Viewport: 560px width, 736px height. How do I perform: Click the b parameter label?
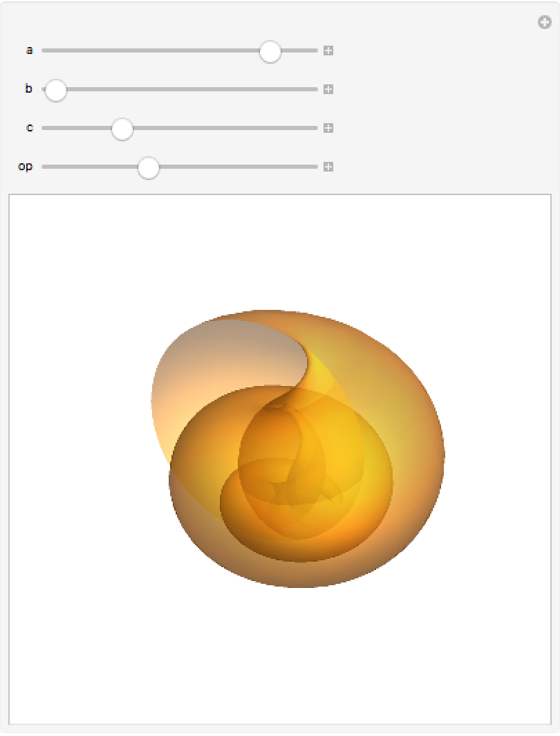(x=29, y=89)
